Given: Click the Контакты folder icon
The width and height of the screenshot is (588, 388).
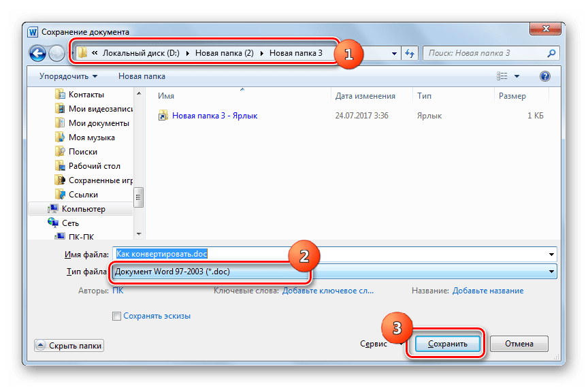Looking at the screenshot, I should tap(60, 94).
